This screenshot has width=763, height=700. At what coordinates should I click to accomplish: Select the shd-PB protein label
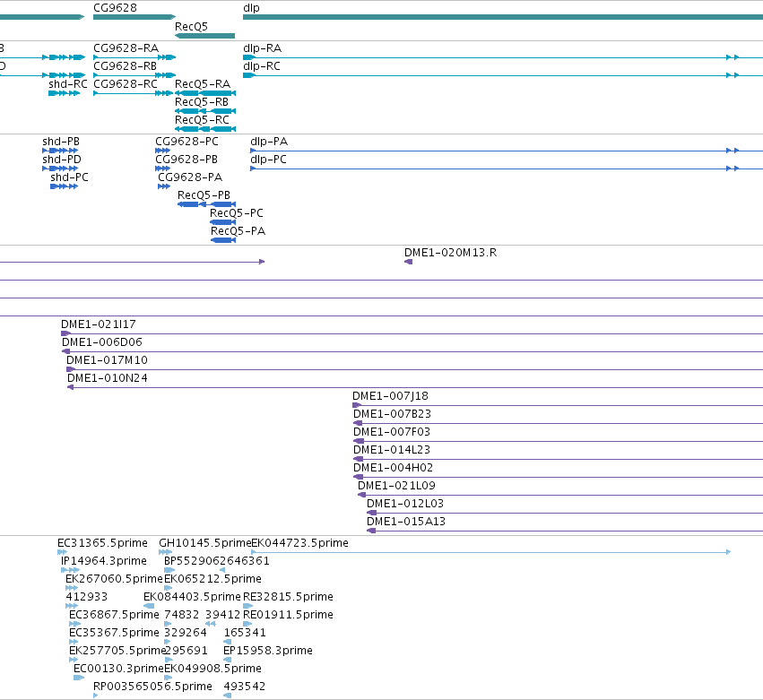tap(61, 142)
